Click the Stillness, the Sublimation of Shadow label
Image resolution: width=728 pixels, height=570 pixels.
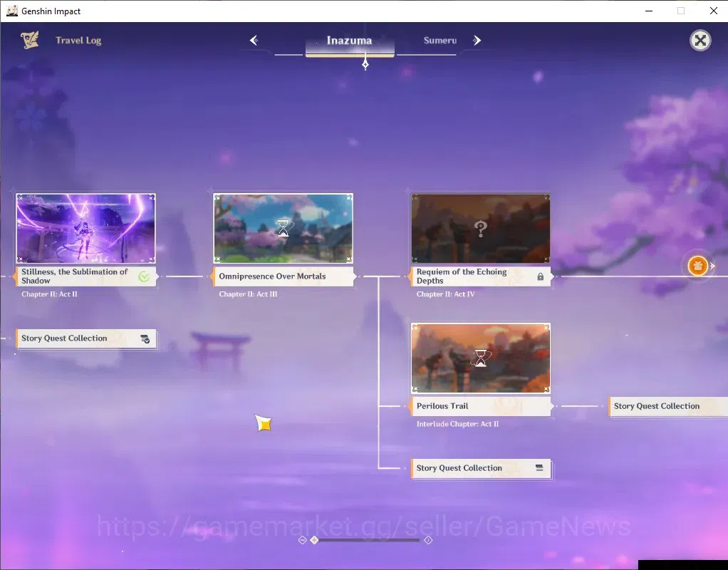tap(86, 276)
